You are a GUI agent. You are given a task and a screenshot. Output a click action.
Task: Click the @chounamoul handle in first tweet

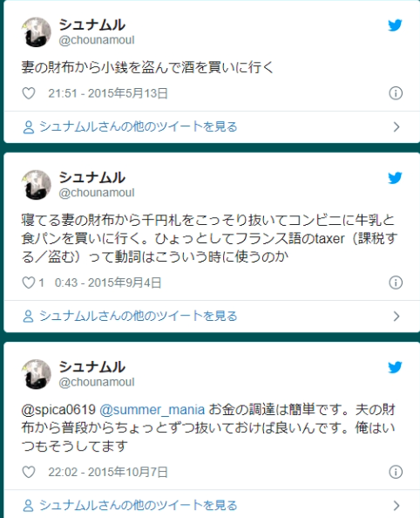97,40
